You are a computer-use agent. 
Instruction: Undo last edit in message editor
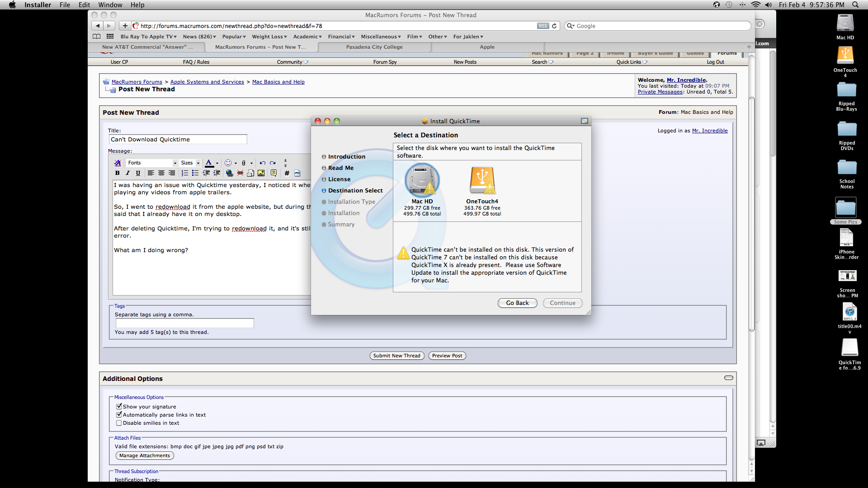coord(262,163)
